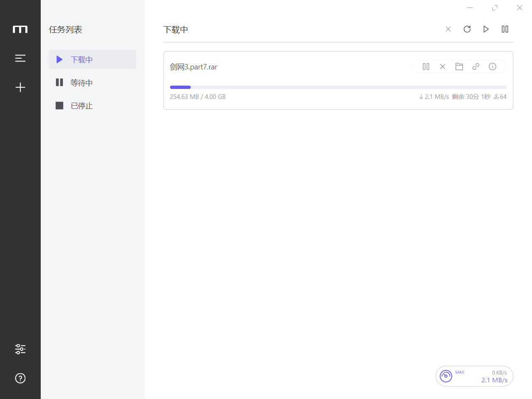Screen dimensions: 532x399
Task: Open preferences sliders icon
Action: 20,349
